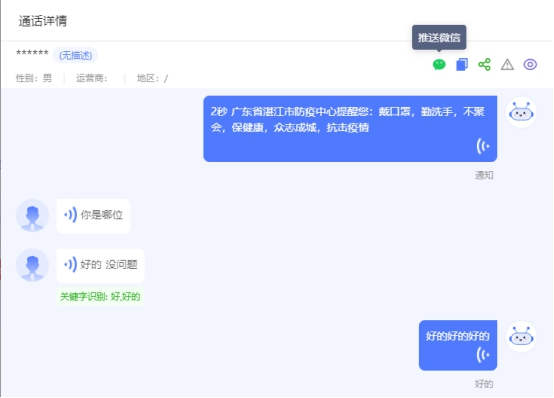Play audio of the epidemic reminder message
The image size is (554, 398).
483,146
